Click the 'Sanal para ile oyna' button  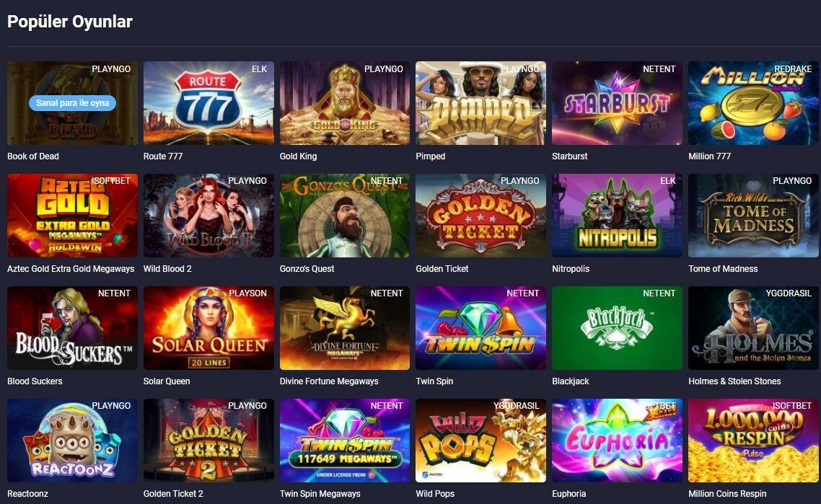72,102
